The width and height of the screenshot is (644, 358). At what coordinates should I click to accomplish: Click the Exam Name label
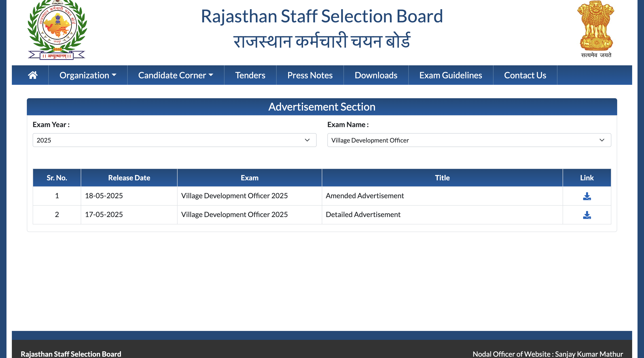(x=348, y=125)
